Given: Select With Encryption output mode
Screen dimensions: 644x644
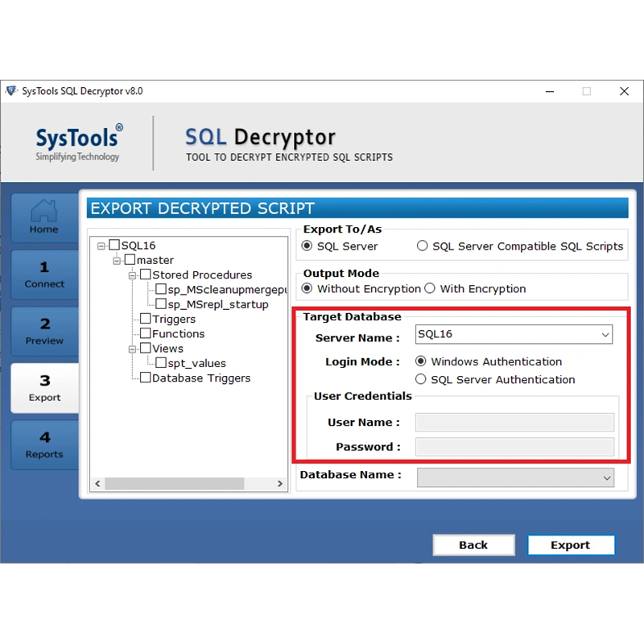Looking at the screenshot, I should 430,289.
